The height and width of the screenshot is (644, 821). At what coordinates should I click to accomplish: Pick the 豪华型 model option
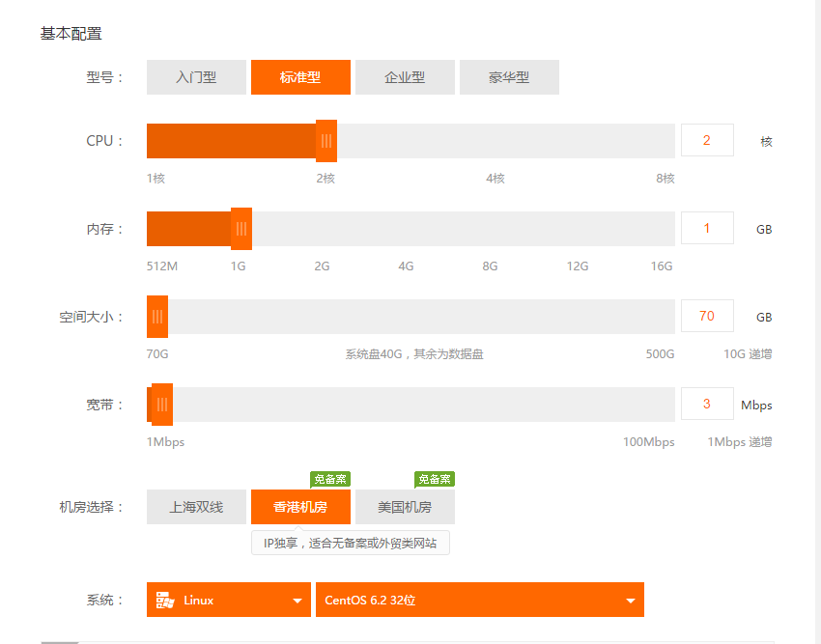509,77
